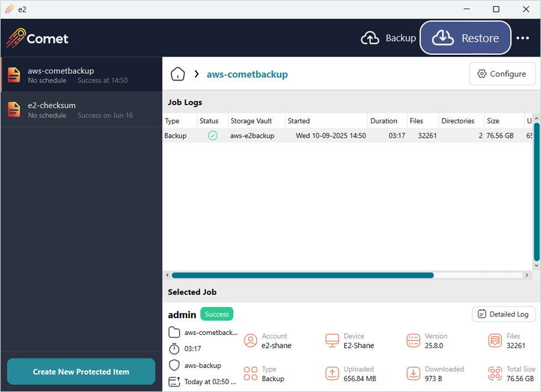
Task: Sort job logs by Directories column
Action: (461, 121)
